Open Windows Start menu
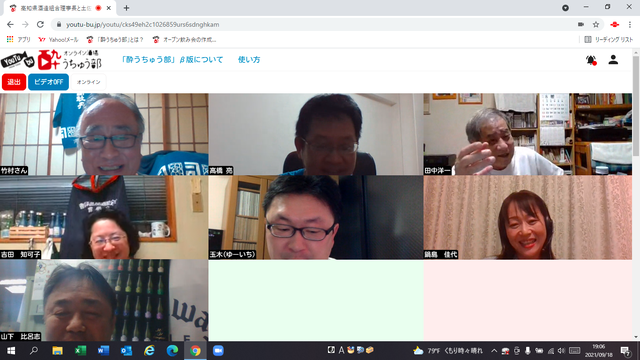The height and width of the screenshot is (360, 640). (x=11, y=351)
